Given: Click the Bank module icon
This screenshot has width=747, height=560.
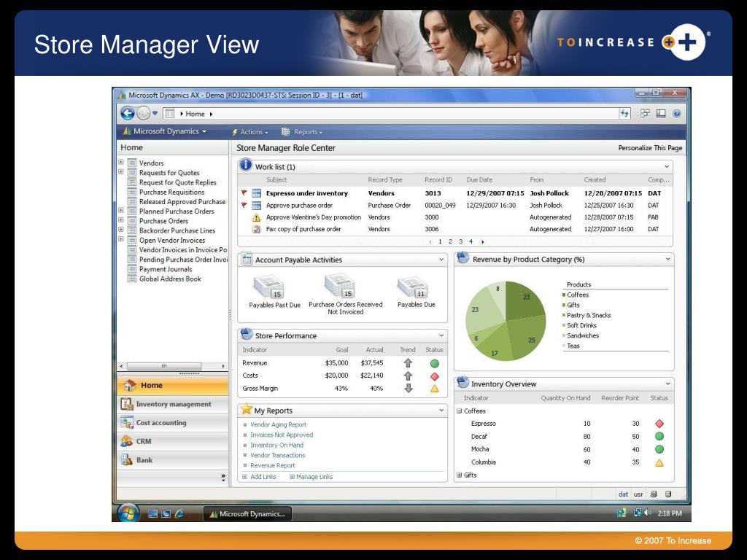Looking at the screenshot, I should [x=127, y=460].
